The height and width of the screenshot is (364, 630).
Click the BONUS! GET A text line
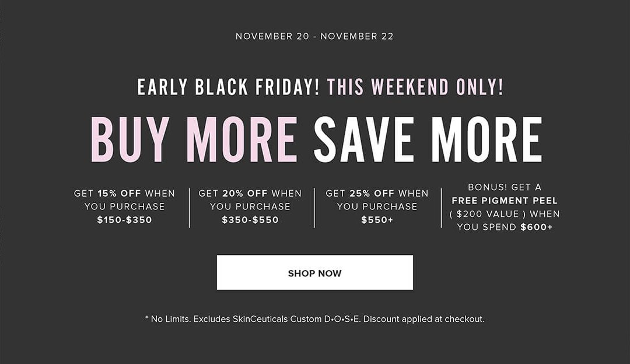(505, 187)
